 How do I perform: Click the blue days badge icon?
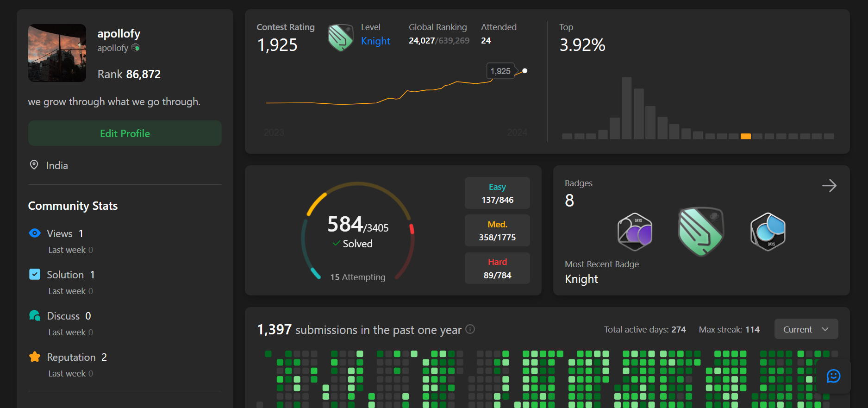[x=768, y=232]
